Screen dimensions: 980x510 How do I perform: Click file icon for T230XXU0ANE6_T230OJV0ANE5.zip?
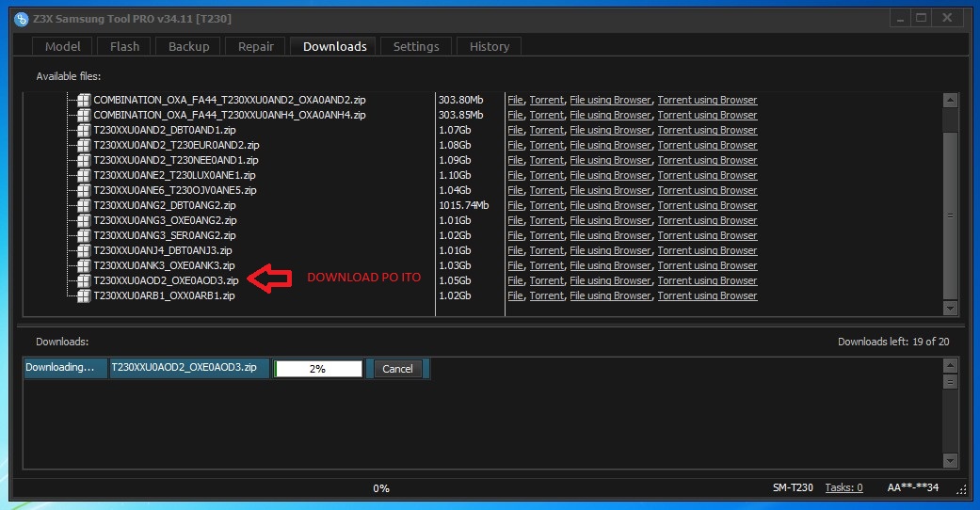click(84, 190)
